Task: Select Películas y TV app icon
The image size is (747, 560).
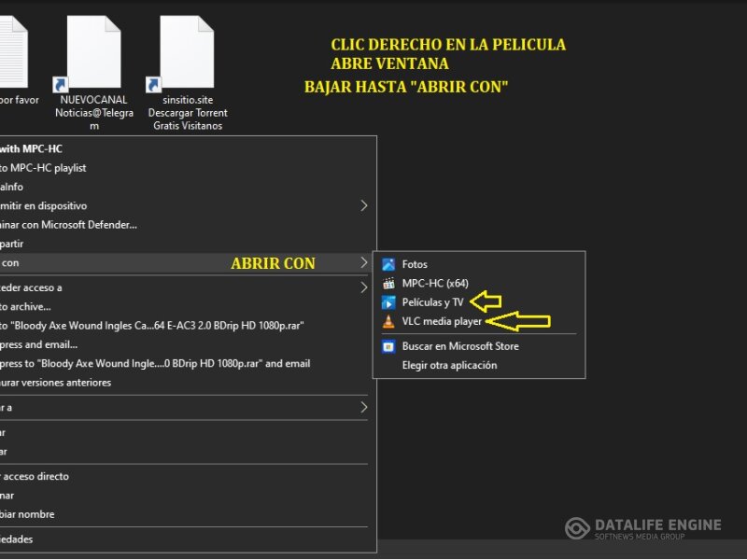Action: pos(388,302)
